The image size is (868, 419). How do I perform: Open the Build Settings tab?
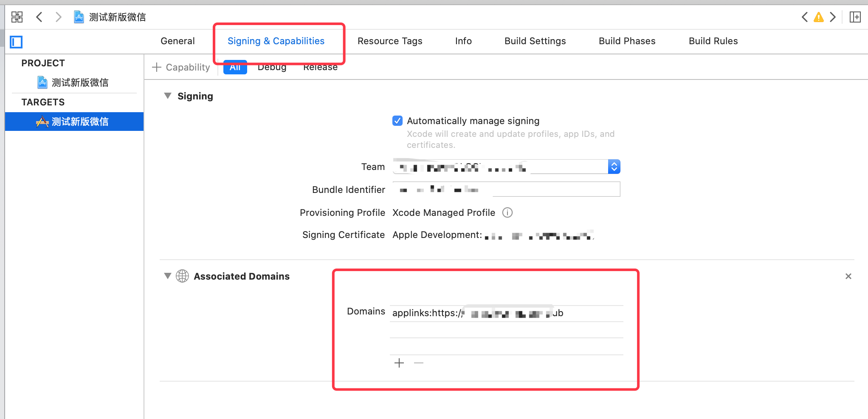click(x=535, y=41)
